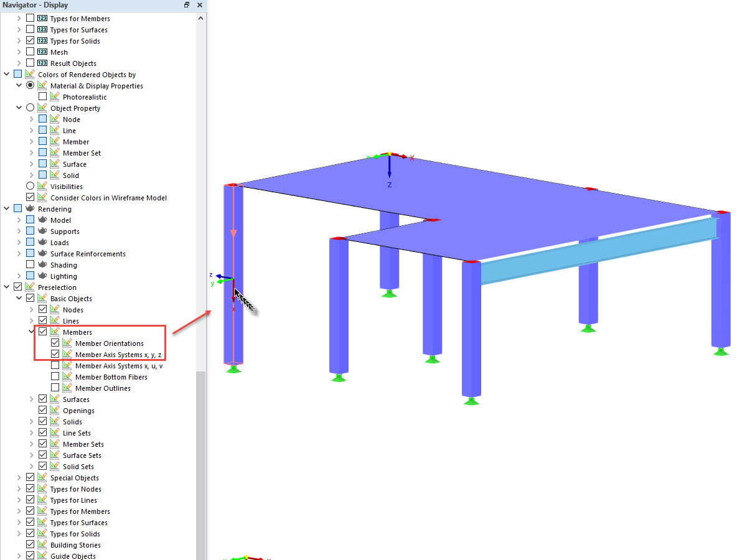Click the numbering icon next to Result Objects
The height and width of the screenshot is (560, 747).
[42, 63]
